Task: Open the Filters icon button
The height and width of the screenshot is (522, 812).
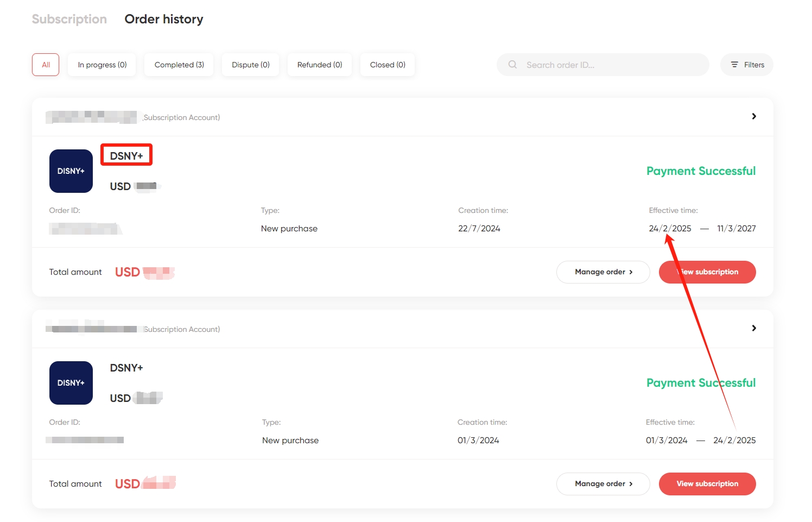Action: (747, 65)
